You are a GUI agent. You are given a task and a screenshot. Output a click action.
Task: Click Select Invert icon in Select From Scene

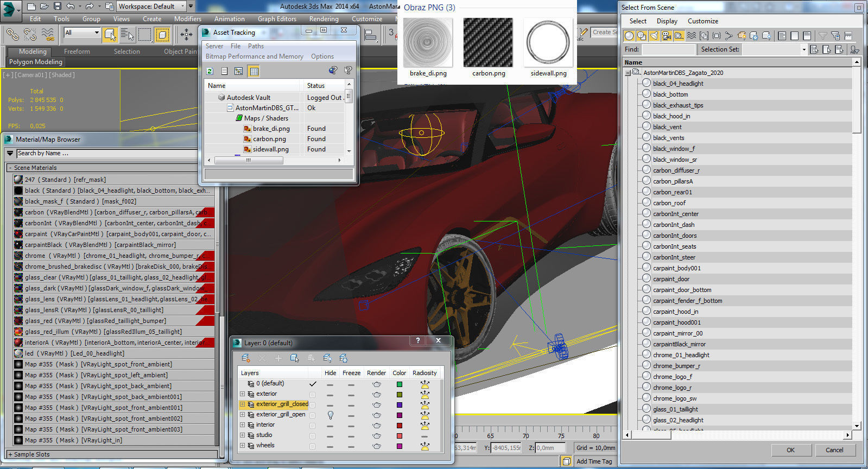[807, 36]
